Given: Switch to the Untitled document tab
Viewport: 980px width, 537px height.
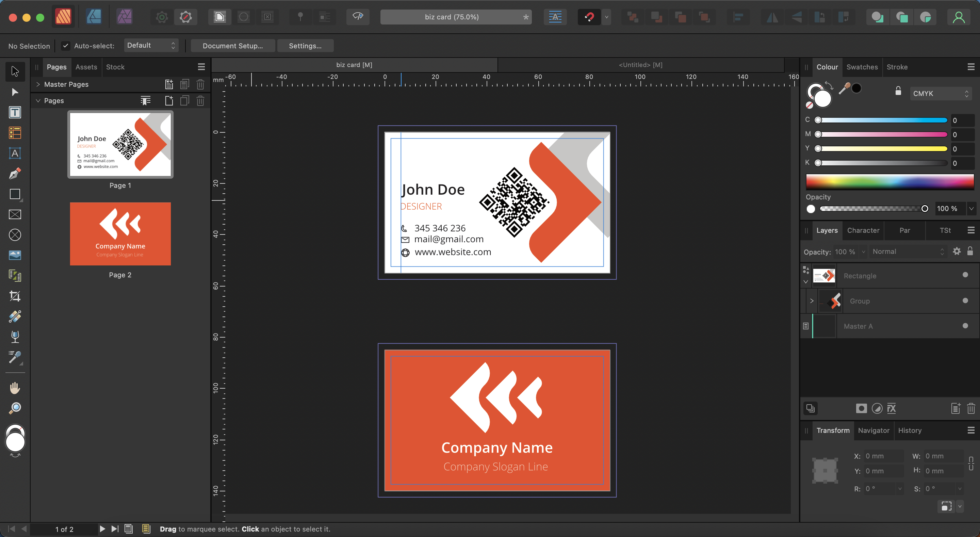Looking at the screenshot, I should pyautogui.click(x=640, y=65).
